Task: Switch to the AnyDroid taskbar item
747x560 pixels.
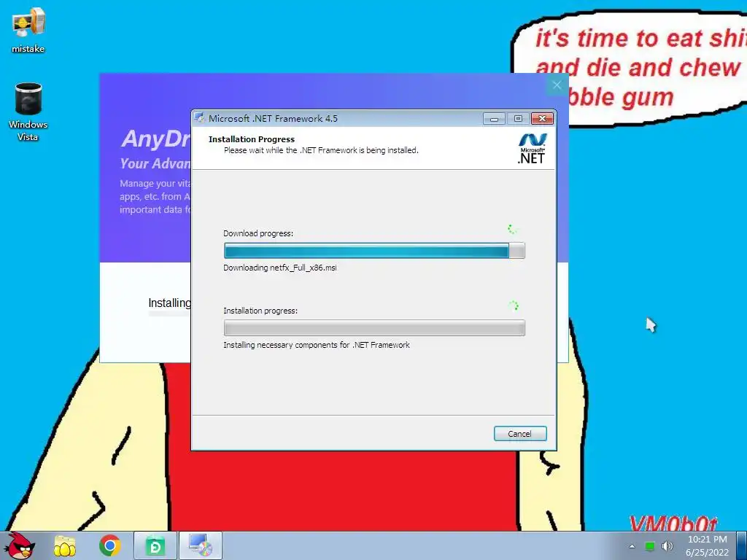Action: (x=155, y=545)
